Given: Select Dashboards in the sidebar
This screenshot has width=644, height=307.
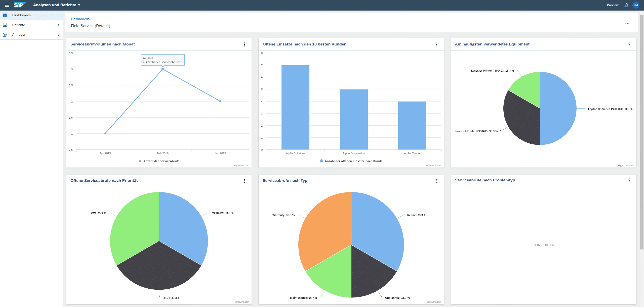Looking at the screenshot, I should 21,15.
